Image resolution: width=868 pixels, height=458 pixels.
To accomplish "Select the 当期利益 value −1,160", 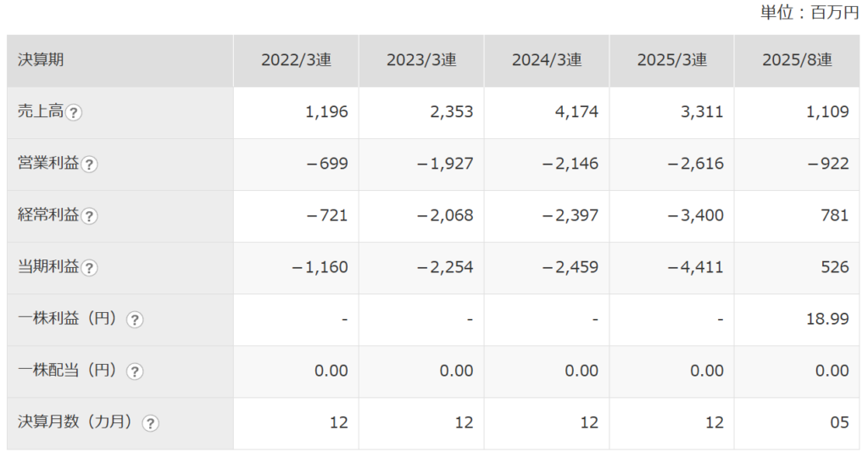I will (x=320, y=267).
